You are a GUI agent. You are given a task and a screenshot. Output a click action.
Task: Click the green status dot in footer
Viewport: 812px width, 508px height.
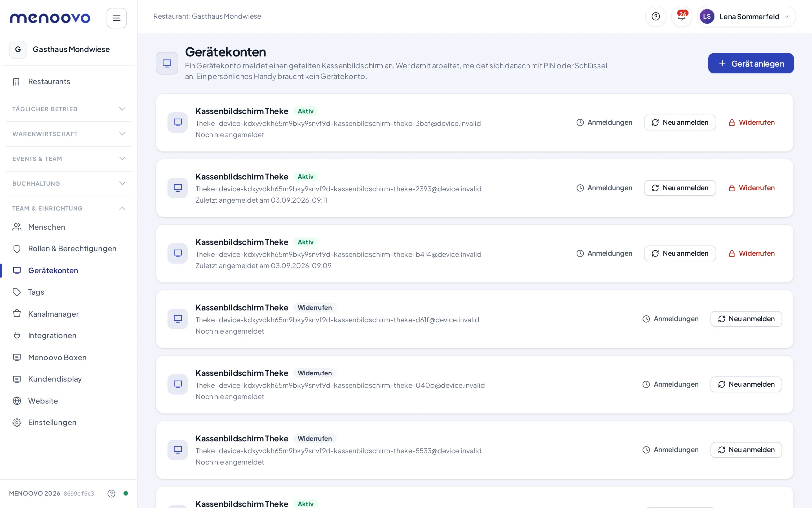[126, 493]
